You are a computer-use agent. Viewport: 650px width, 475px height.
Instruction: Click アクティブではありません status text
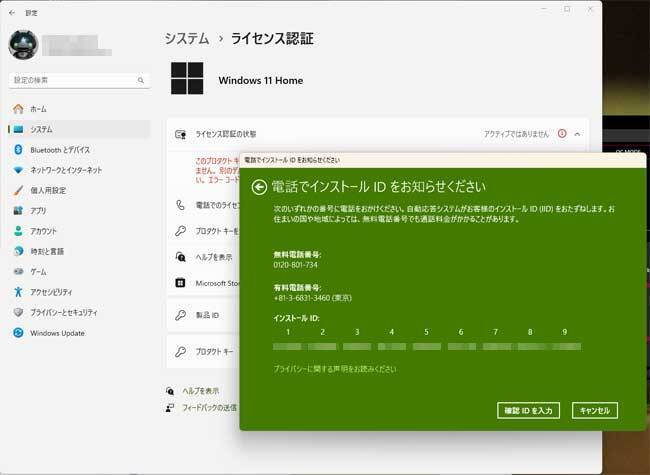click(517, 134)
